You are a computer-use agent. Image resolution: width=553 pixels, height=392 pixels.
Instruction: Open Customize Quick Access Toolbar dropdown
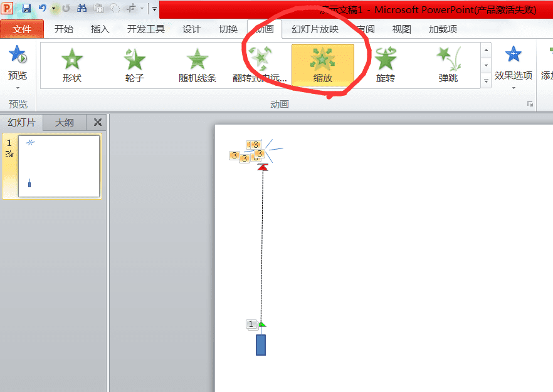click(154, 8)
